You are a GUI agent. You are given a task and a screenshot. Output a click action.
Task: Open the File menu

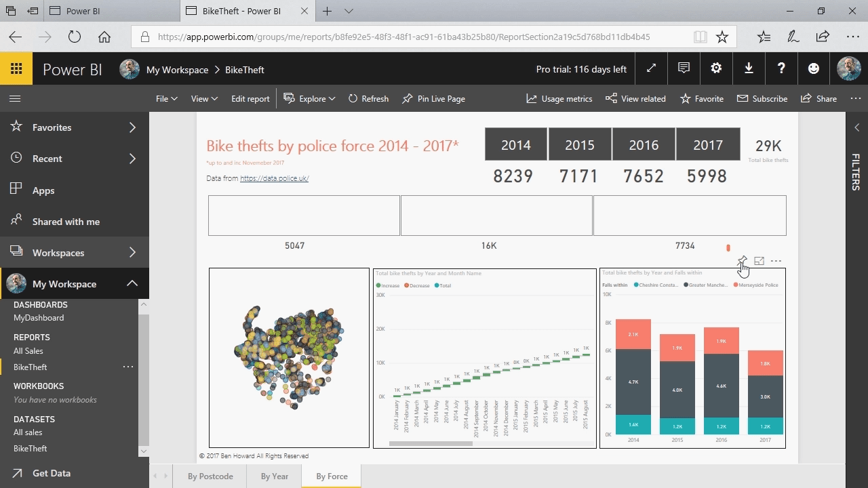(x=165, y=98)
